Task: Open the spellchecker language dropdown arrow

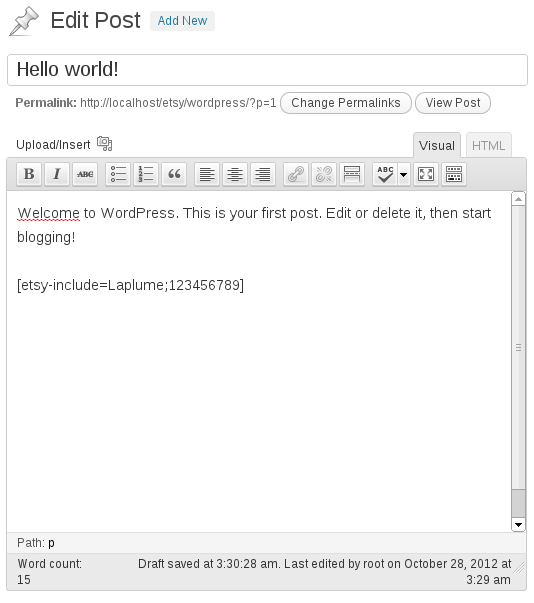Action: click(404, 174)
